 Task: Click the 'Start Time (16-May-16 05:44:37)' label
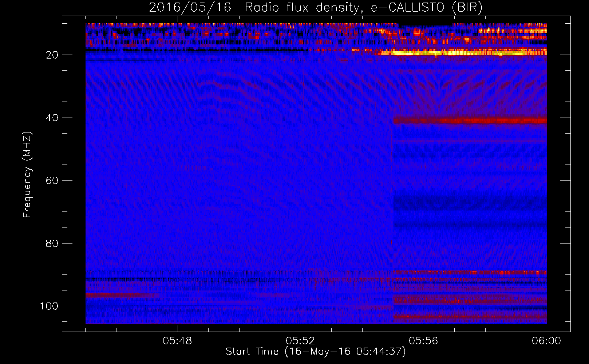click(x=316, y=351)
